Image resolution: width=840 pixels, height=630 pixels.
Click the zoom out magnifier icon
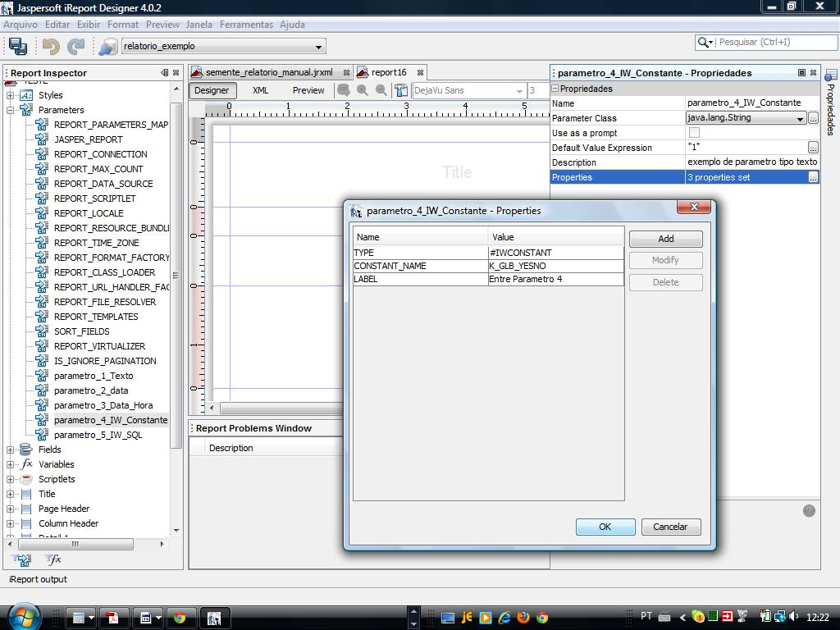click(x=381, y=90)
